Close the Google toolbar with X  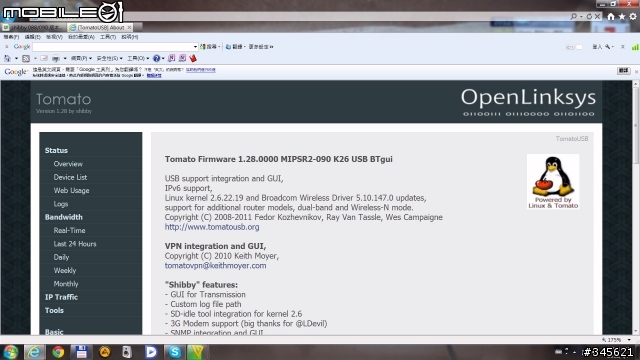point(7,47)
